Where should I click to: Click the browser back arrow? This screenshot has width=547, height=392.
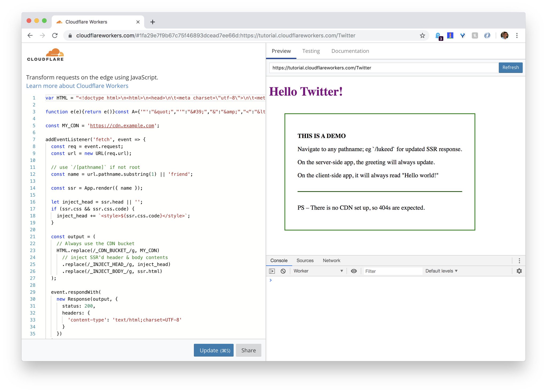(x=30, y=36)
